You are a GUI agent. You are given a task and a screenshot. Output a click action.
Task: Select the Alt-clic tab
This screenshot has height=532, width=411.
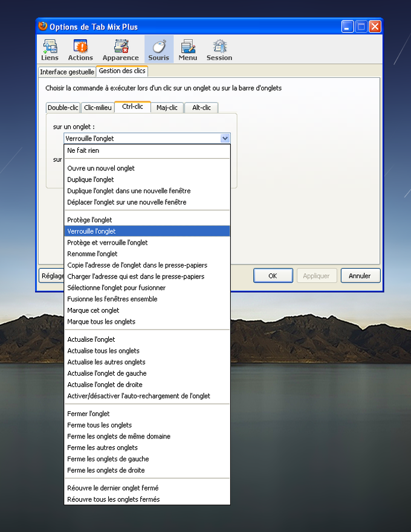201,107
